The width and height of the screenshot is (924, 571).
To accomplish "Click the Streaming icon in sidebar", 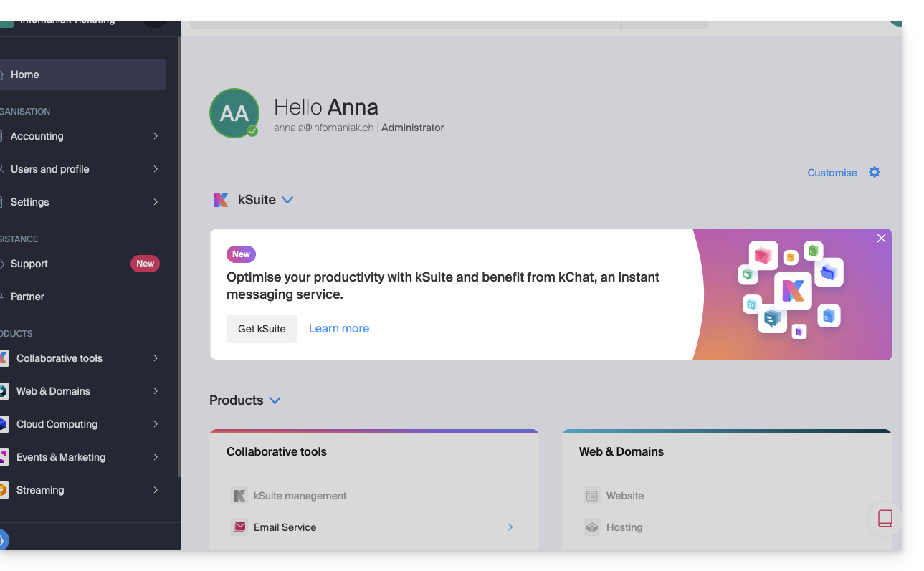I will [x=4, y=490].
